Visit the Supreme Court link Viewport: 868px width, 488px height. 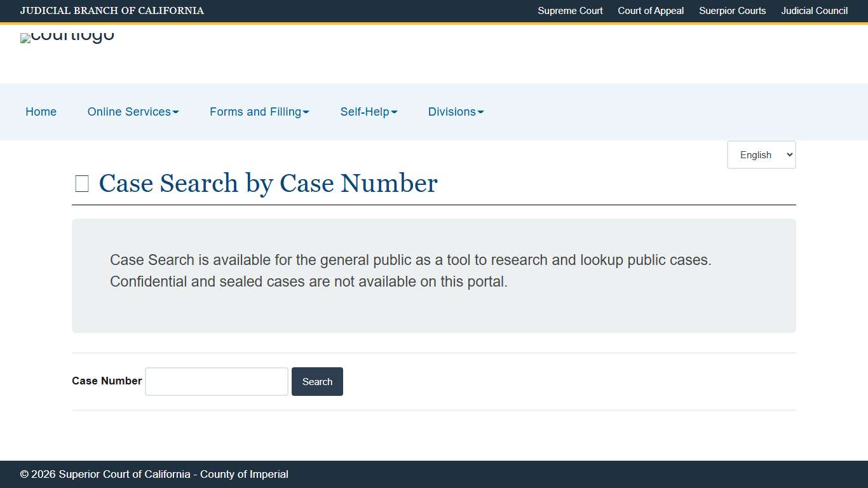coord(570,11)
